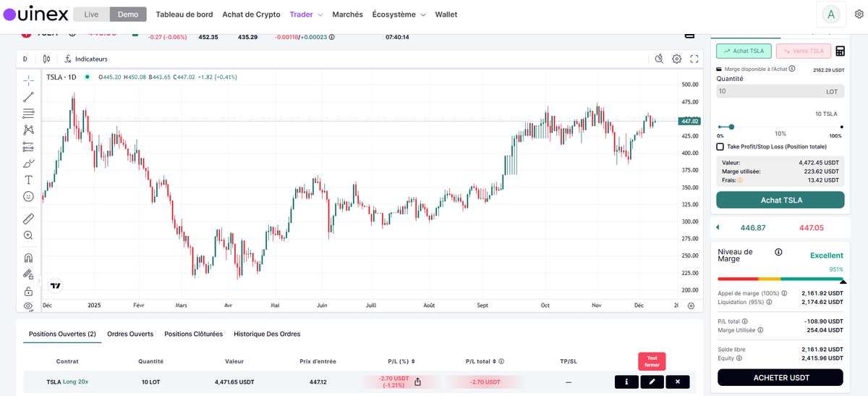
Task: Select the ruler measure tool
Action: coord(28,218)
